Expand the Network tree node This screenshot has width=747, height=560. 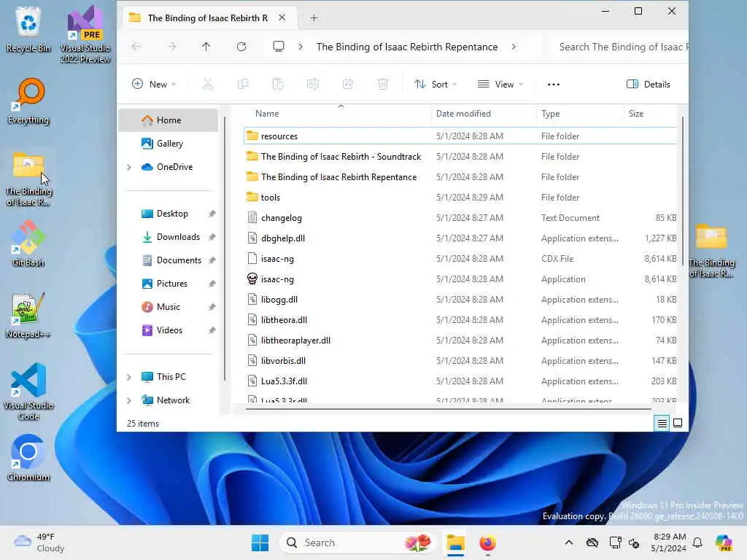[x=128, y=400]
